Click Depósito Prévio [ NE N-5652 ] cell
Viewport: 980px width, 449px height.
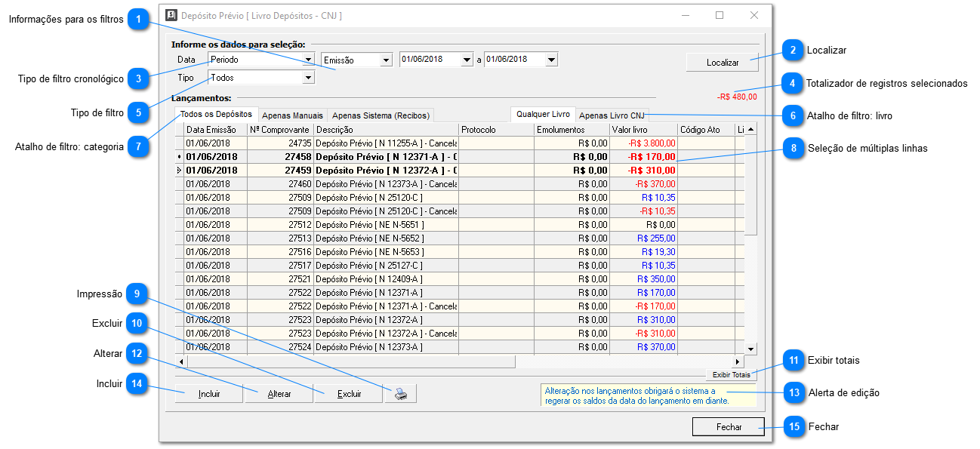[387, 238]
